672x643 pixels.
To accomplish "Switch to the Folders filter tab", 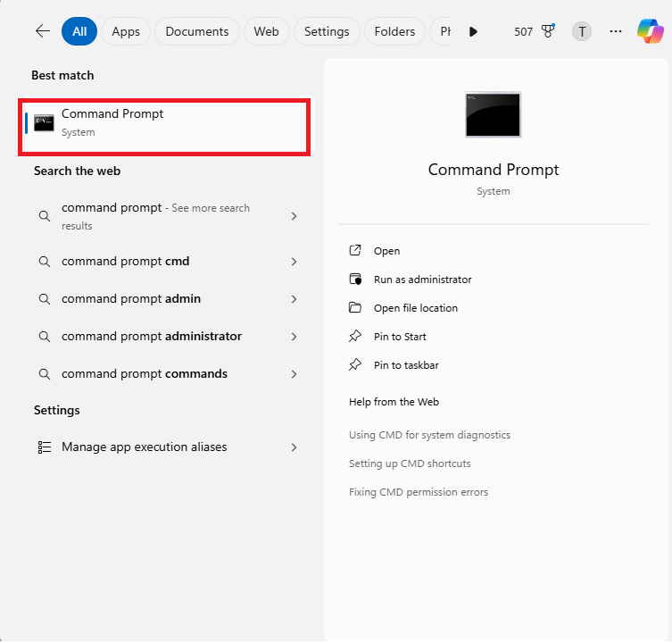I will (394, 31).
